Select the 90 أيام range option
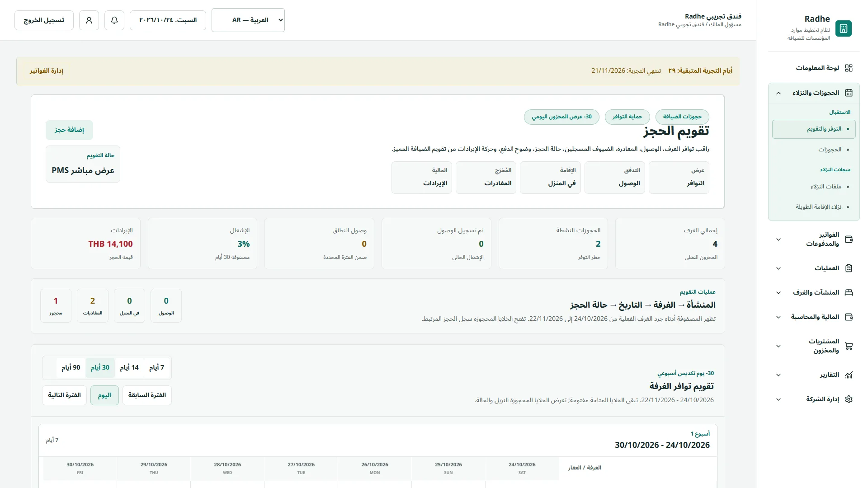The image size is (868, 488). tap(71, 368)
